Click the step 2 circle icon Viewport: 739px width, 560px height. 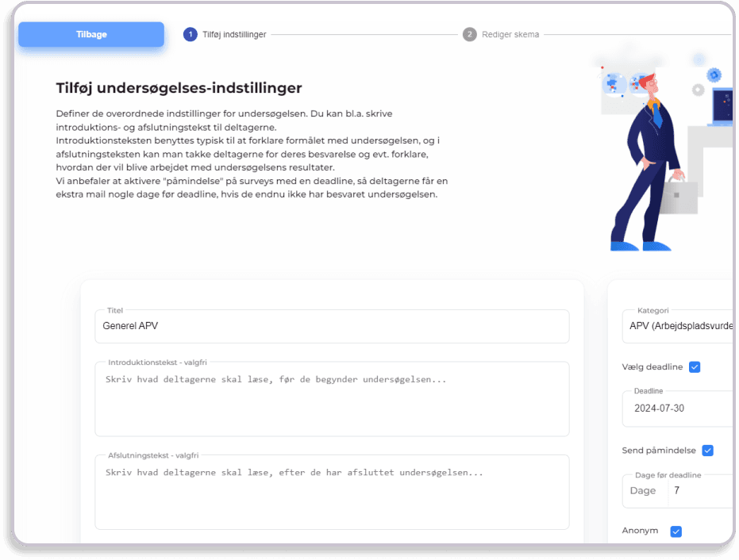470,35
